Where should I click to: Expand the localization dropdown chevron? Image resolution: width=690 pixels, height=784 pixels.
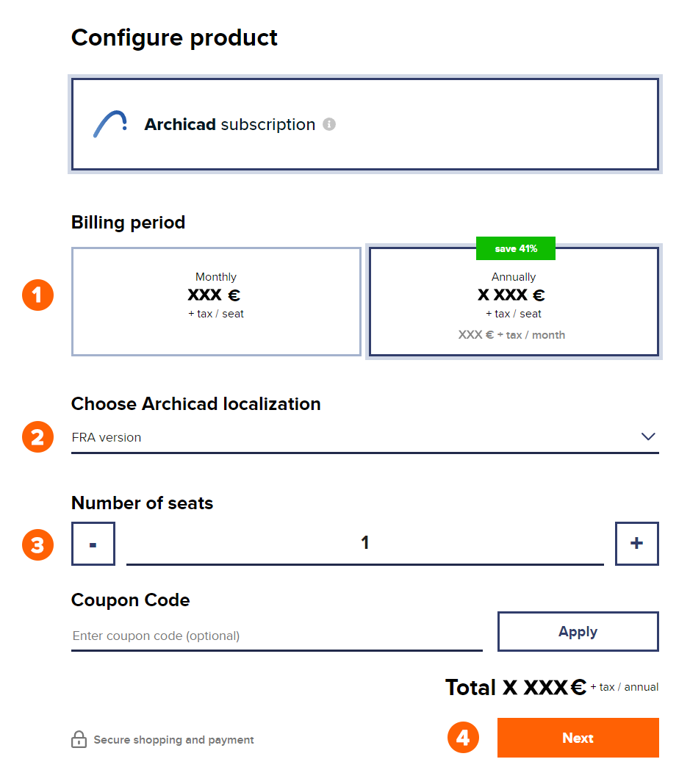click(648, 436)
